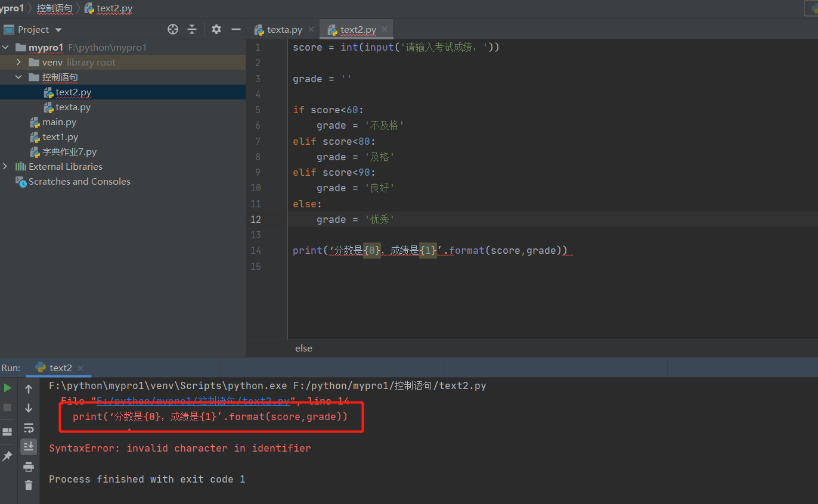Click the 'score = int(input(...))' line
Viewport: 818px width, 504px height.
[x=396, y=47]
